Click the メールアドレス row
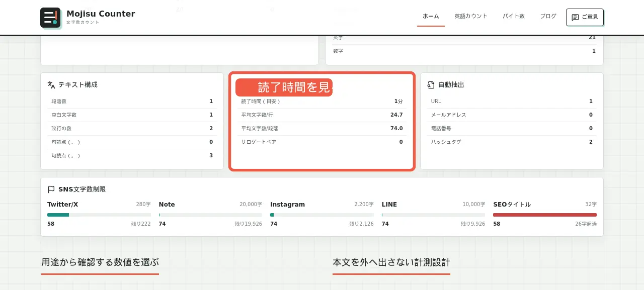The image size is (644, 290). 512,115
